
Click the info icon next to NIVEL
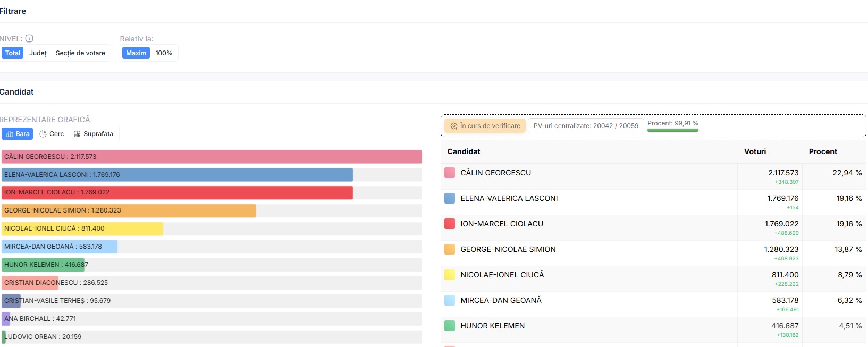tap(29, 38)
